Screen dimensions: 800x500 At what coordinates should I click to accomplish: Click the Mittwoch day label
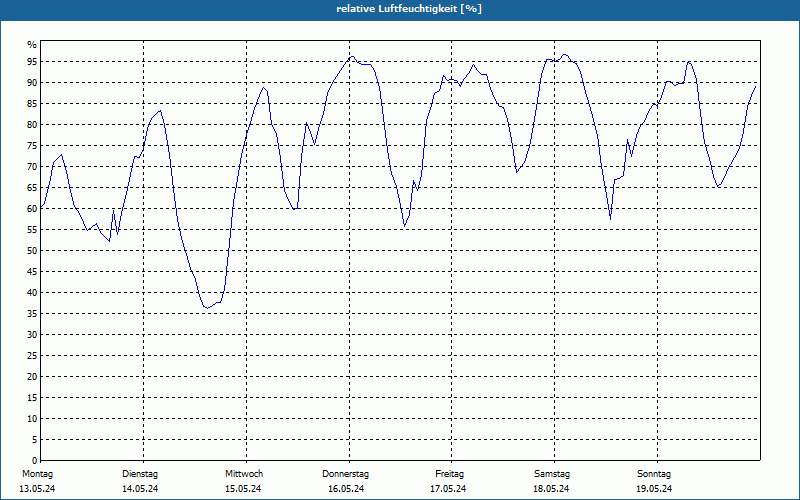click(244, 474)
